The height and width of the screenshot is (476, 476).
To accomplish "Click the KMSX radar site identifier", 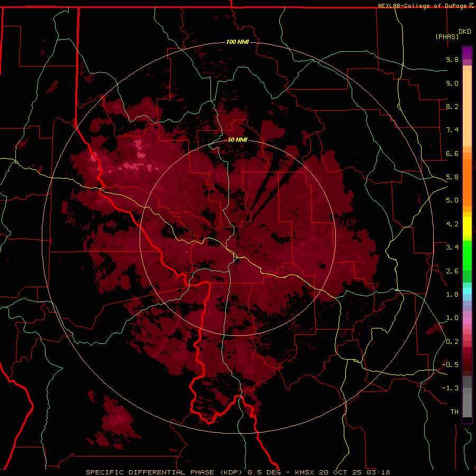I will (305, 472).
